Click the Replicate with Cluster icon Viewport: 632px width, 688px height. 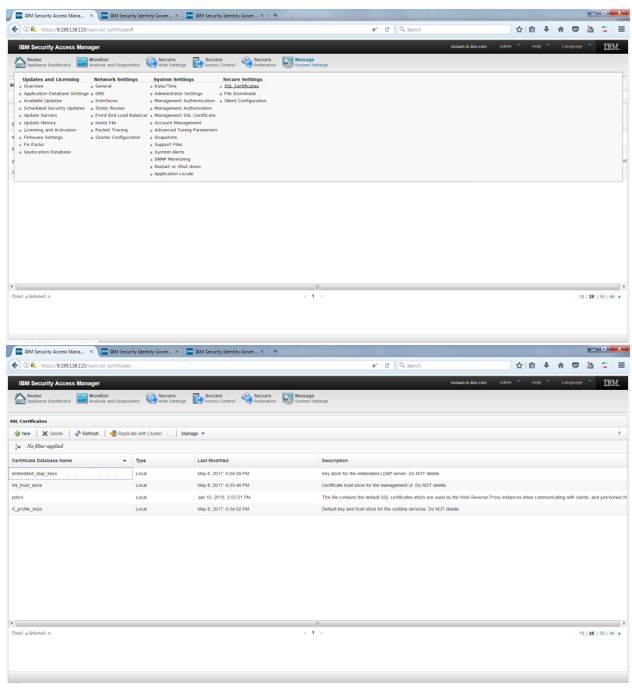pos(113,434)
